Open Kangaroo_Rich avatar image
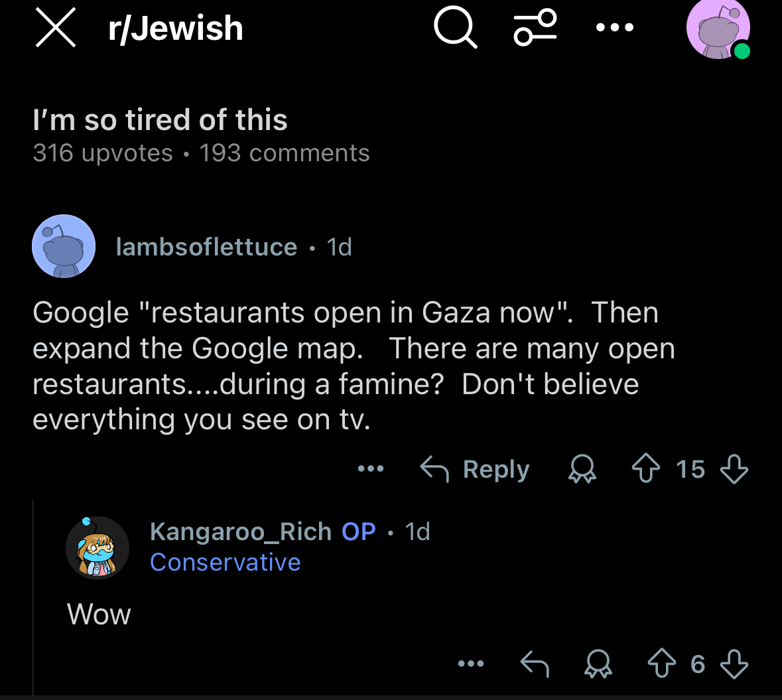Screen dimensions: 782x700 98,547
